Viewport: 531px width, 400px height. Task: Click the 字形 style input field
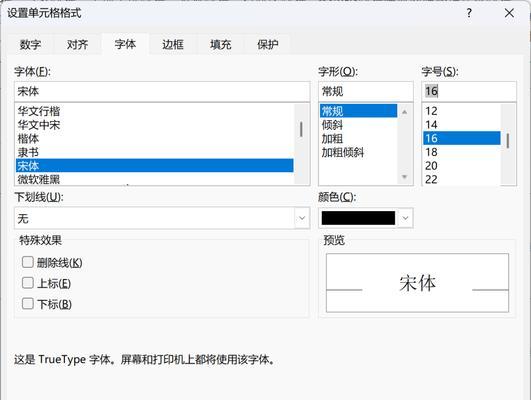[x=366, y=91]
